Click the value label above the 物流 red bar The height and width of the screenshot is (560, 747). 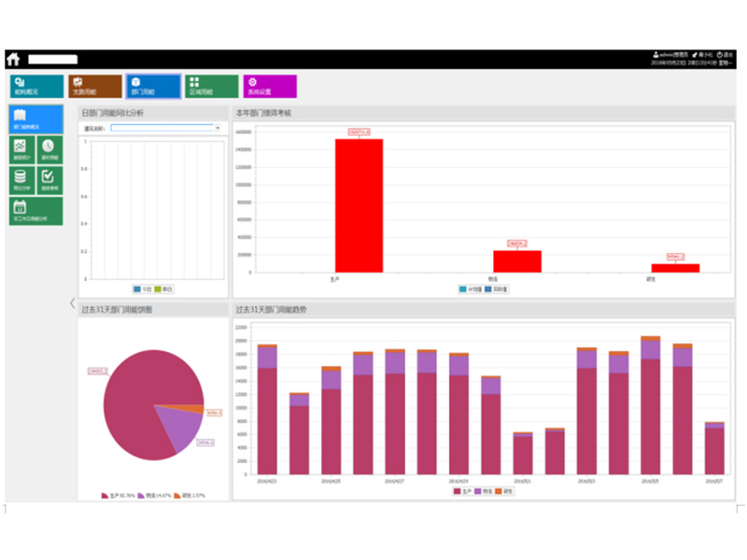[x=517, y=244]
